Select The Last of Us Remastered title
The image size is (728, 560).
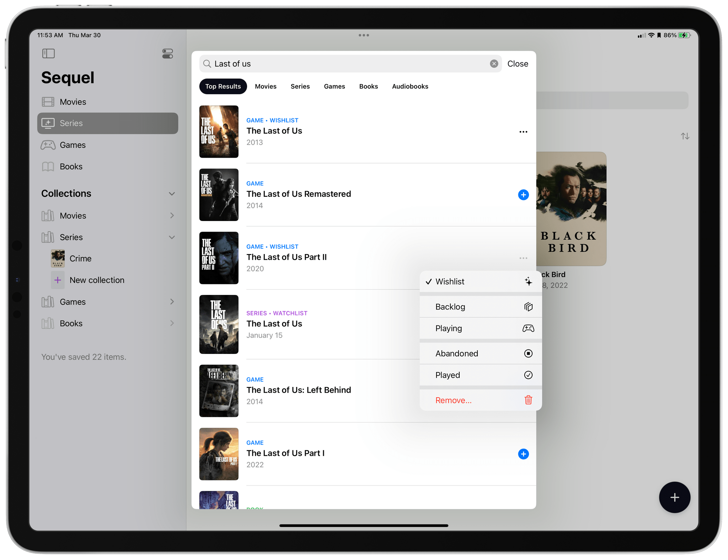pos(299,194)
